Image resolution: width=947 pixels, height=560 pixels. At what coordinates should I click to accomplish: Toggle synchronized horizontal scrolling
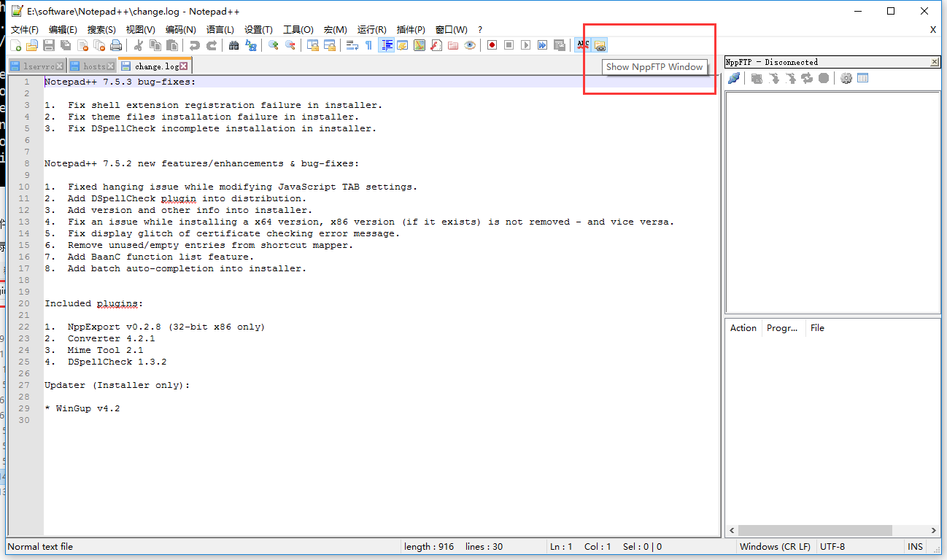click(330, 45)
